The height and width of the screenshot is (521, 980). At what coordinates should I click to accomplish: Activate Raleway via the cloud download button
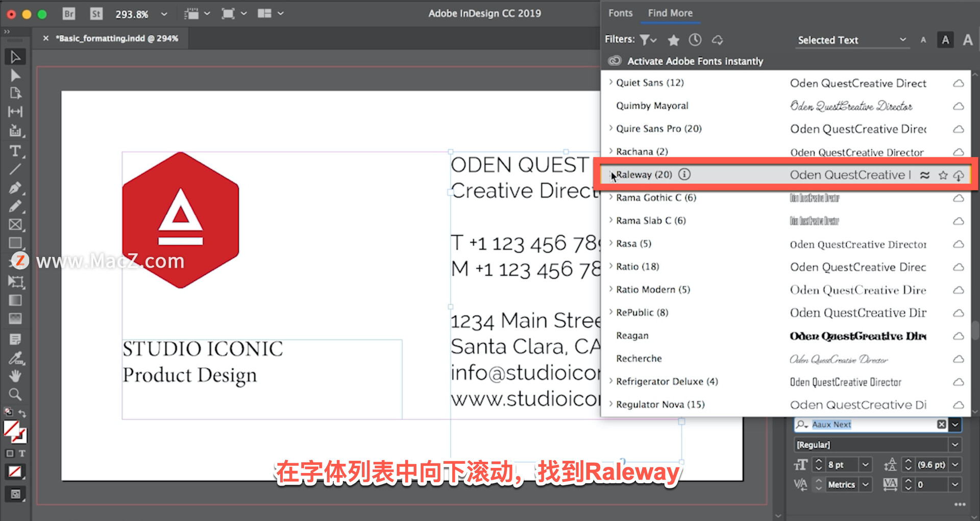tap(959, 175)
